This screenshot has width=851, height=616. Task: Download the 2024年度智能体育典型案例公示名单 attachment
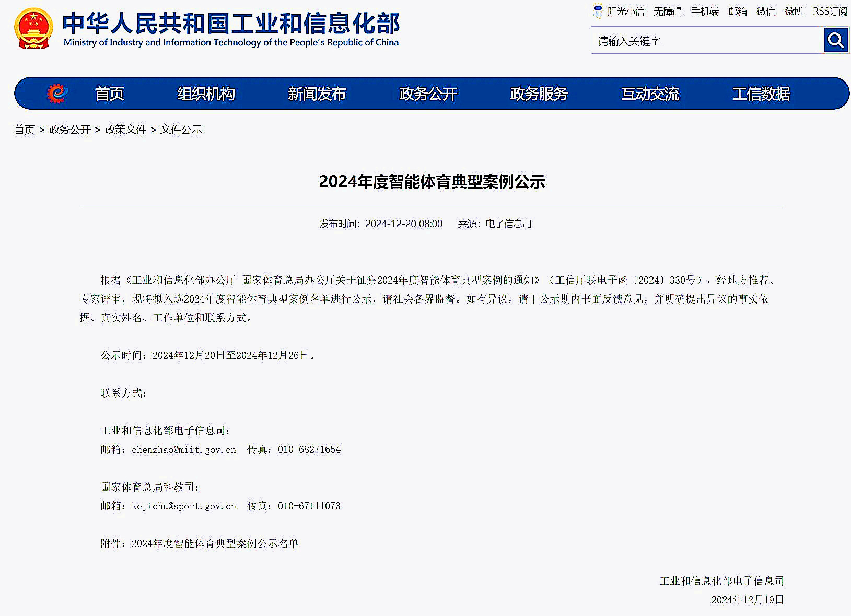click(x=215, y=543)
